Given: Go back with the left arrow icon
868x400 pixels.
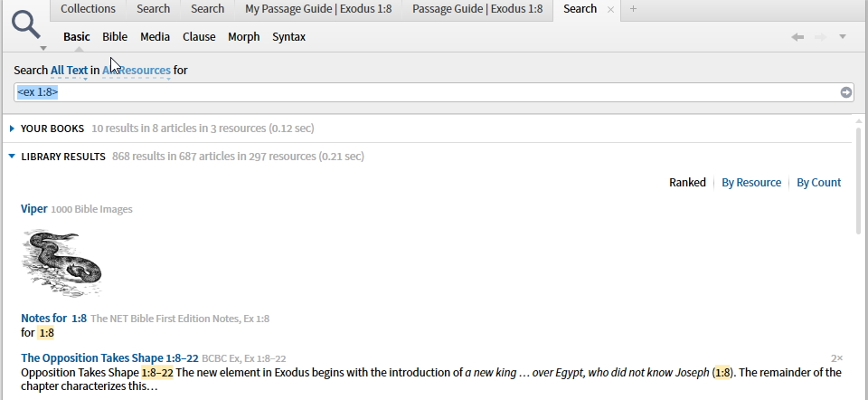Looking at the screenshot, I should coord(797,37).
